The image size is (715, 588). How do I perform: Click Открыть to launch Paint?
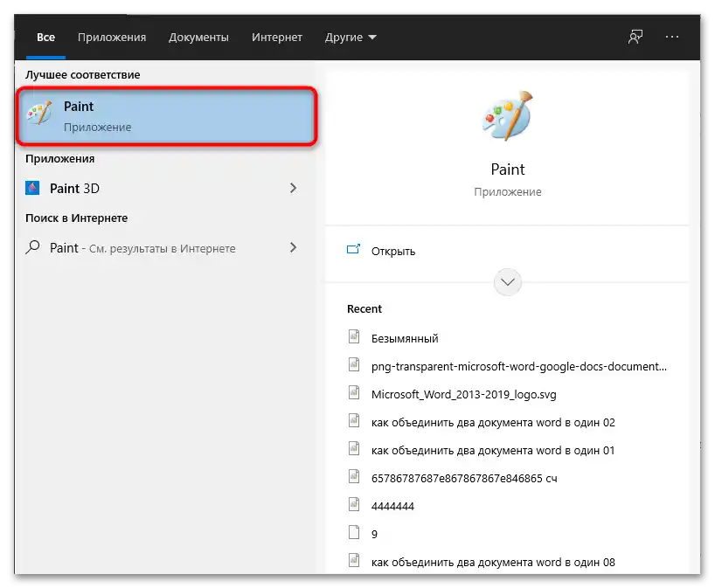pos(393,251)
